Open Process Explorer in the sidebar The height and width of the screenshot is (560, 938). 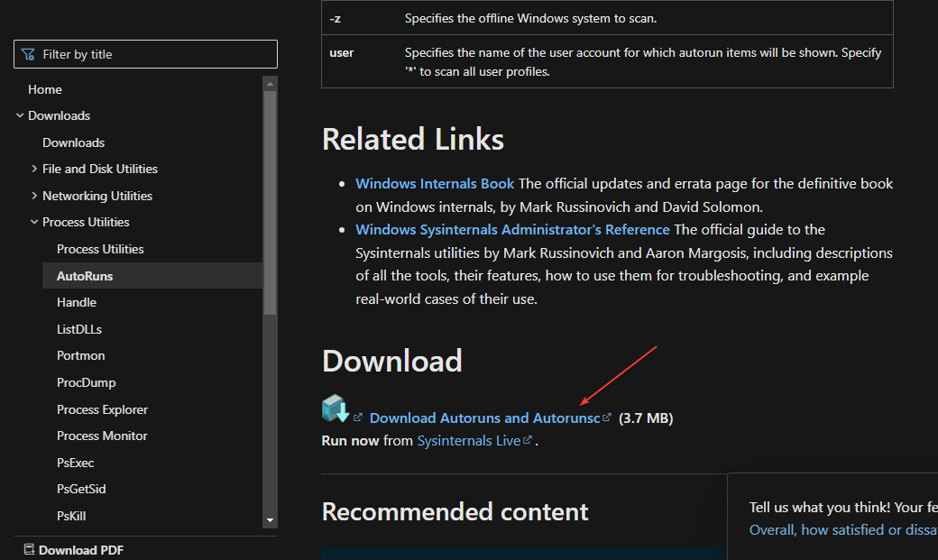coord(102,409)
